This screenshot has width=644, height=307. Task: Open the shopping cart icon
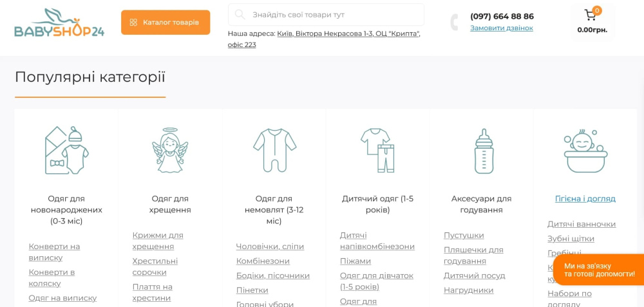tap(591, 15)
